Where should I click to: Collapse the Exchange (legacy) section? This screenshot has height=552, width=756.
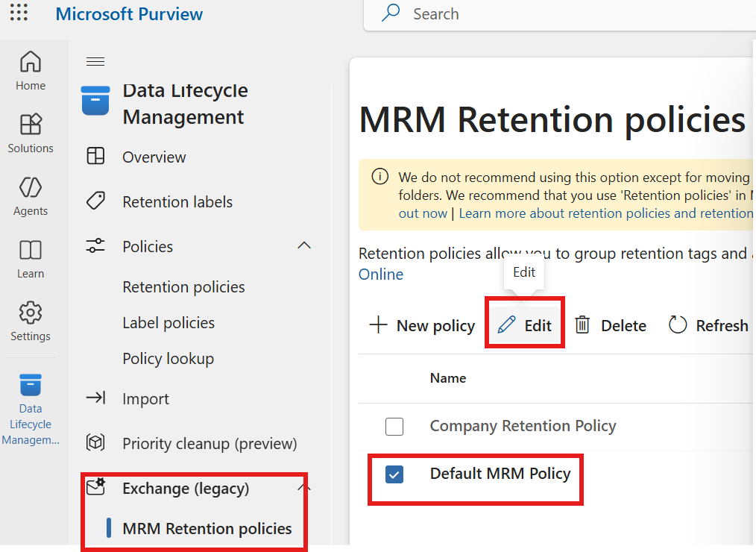(303, 486)
